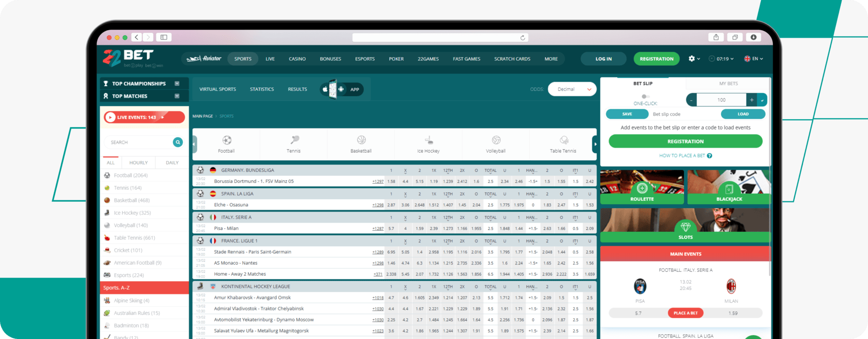Select the Table Tennis icon tile
Image resolution: width=868 pixels, height=339 pixels.
[563, 144]
